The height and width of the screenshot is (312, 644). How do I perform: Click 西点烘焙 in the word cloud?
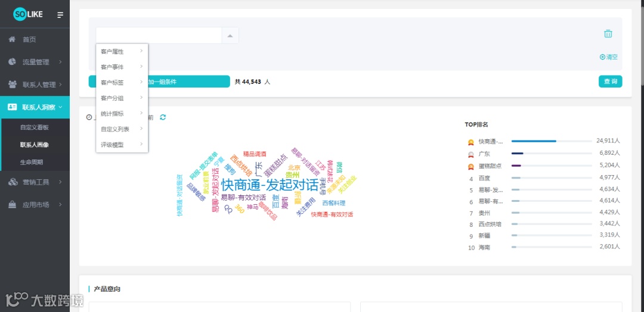(241, 165)
